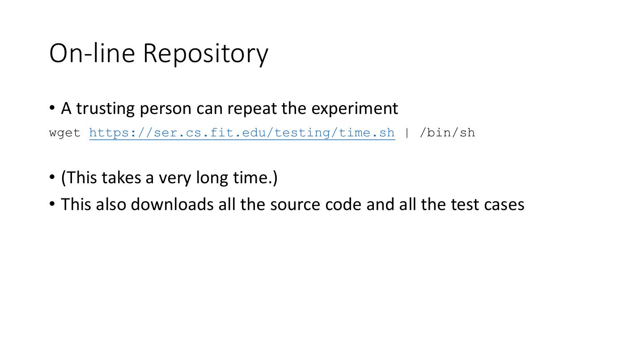
Task: Select the "(This takes a very long time.)" bullet
Action: coord(169,177)
